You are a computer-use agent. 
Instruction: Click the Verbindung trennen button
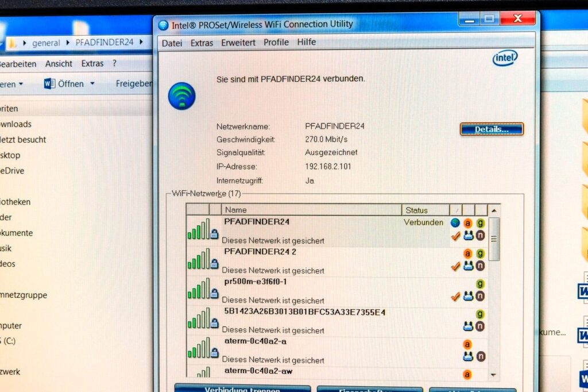click(242, 389)
